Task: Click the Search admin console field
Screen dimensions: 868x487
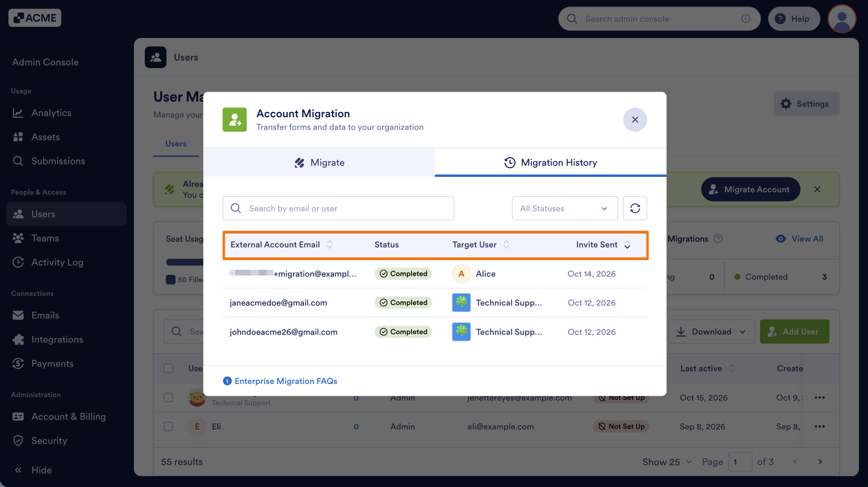Action: (x=659, y=19)
